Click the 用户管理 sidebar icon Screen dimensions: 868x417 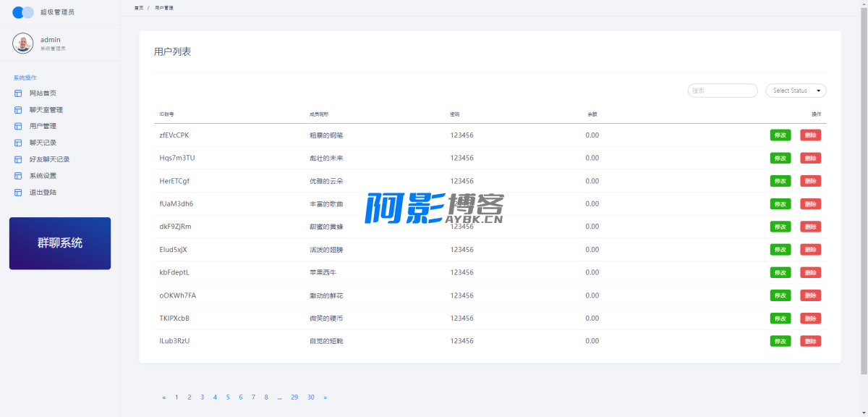[x=18, y=126]
